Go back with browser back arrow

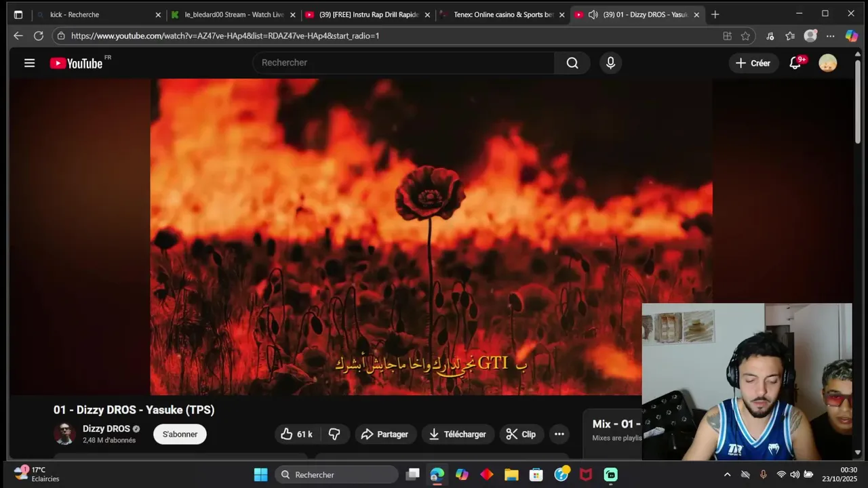click(18, 36)
